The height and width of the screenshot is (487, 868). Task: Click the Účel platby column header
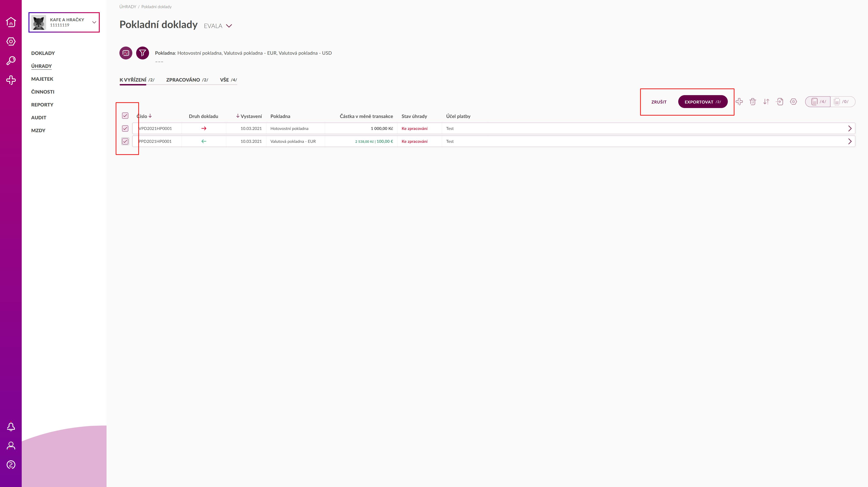tap(458, 116)
